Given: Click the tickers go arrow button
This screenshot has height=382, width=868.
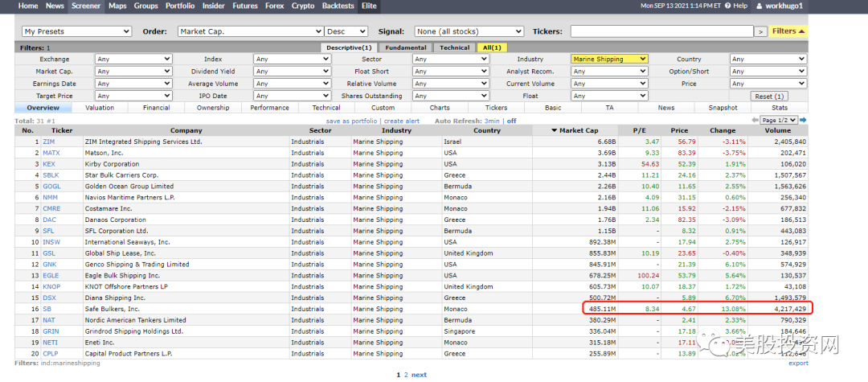Looking at the screenshot, I should click(761, 32).
